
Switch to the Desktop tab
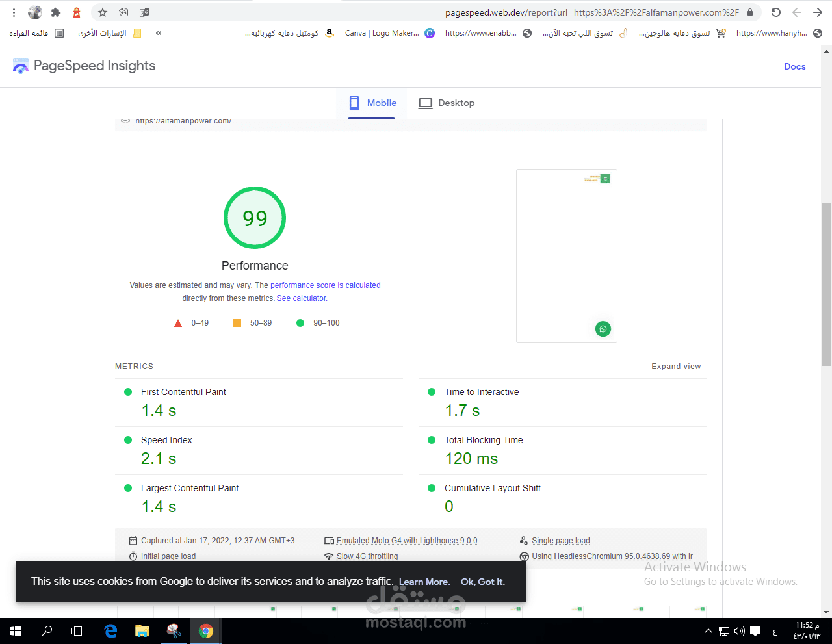coord(447,103)
